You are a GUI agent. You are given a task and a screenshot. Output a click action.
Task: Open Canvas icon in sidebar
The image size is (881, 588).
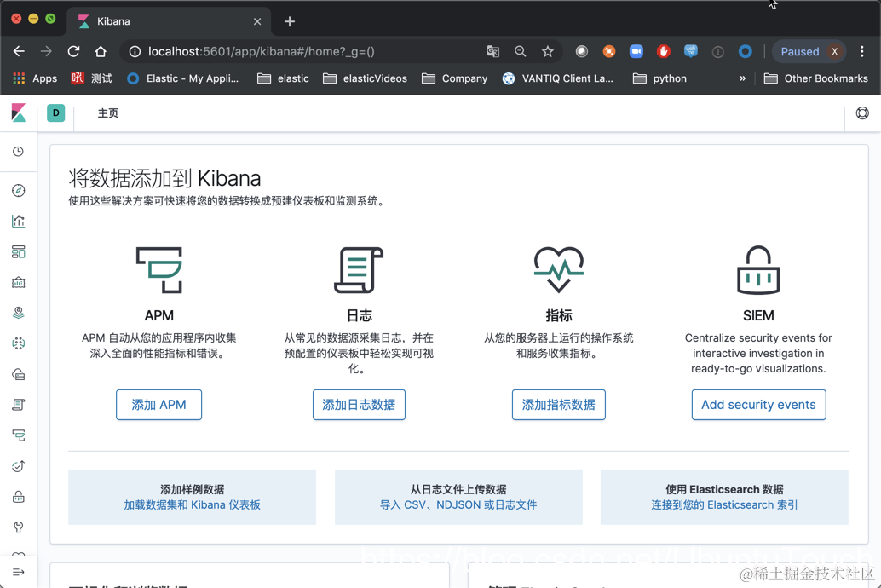(19, 282)
